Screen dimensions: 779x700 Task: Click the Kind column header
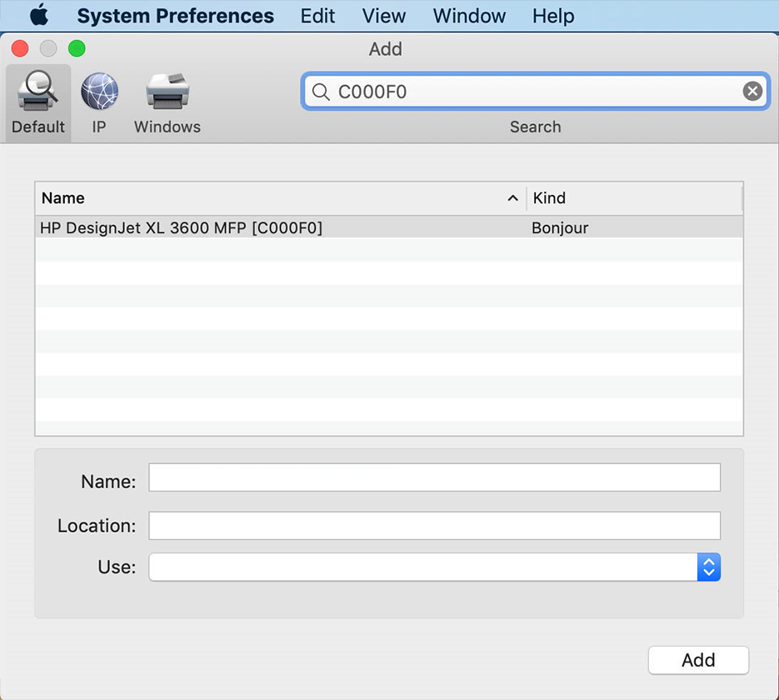[x=634, y=198]
